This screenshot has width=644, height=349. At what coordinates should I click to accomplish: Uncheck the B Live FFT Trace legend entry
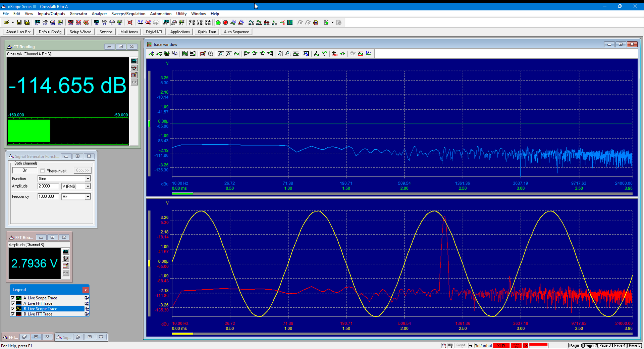click(x=13, y=314)
